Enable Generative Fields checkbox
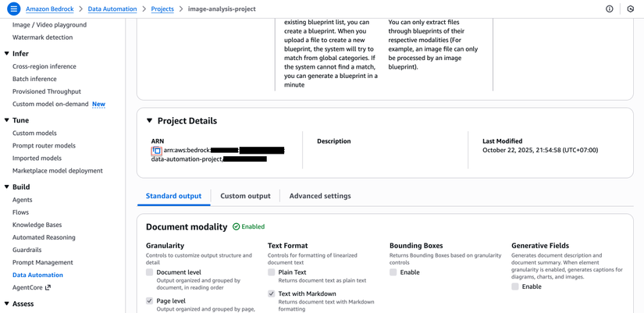Image resolution: width=644 pixels, height=313 pixels. [515, 286]
